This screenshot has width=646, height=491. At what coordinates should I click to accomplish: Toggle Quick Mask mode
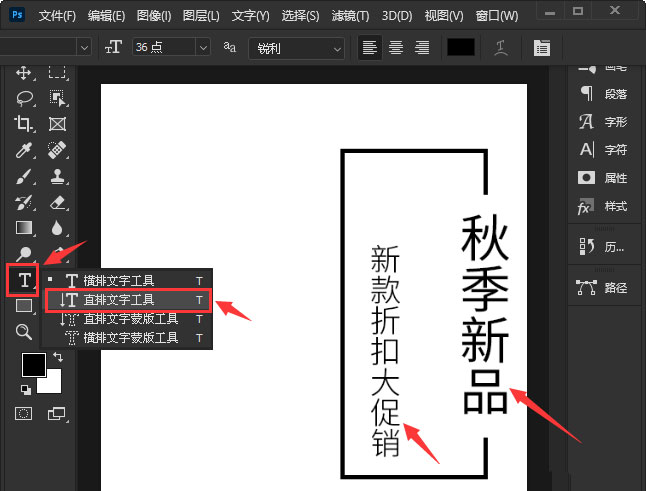(x=23, y=414)
